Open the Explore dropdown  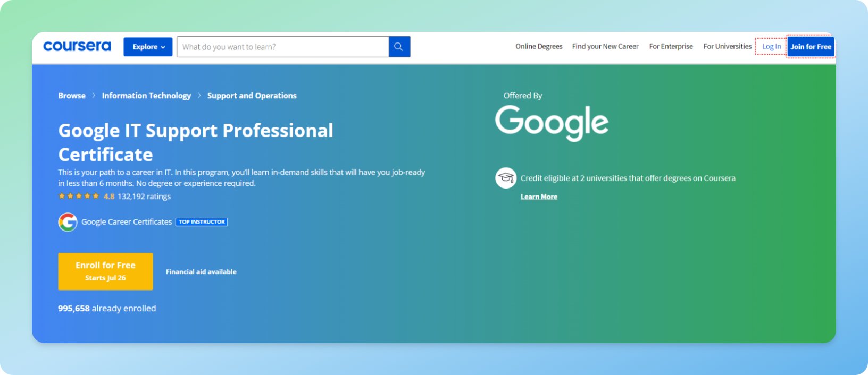[x=148, y=47]
